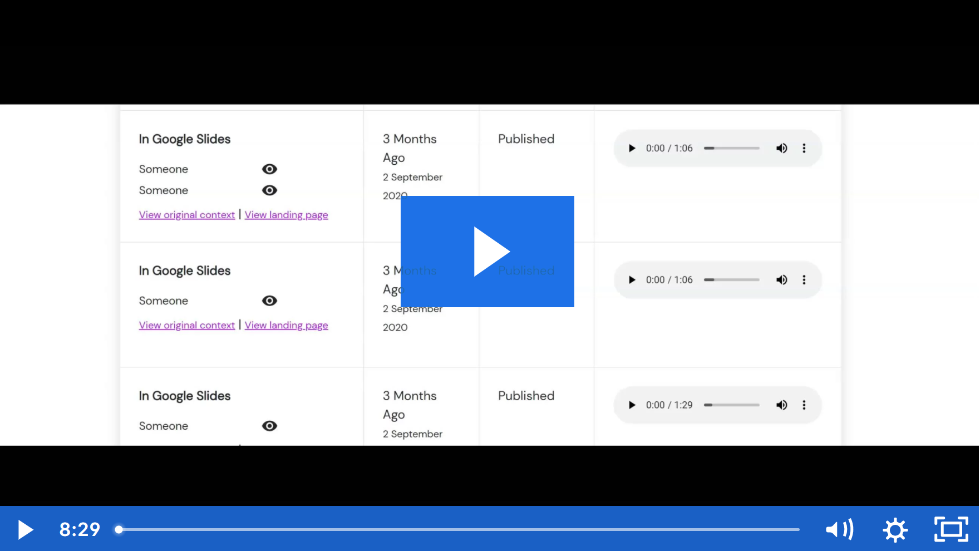980x551 pixels.
Task: Click the "2 September" date in the top row
Action: click(412, 178)
